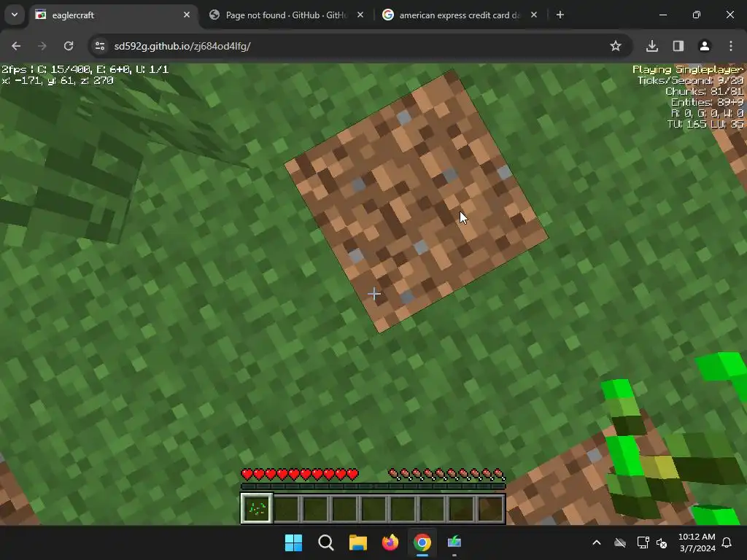Open the tab search dropdown arrow

(x=15, y=15)
